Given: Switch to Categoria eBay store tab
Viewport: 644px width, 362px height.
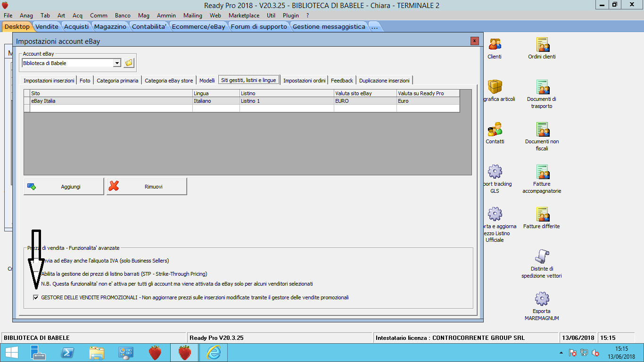Looking at the screenshot, I should [169, 81].
